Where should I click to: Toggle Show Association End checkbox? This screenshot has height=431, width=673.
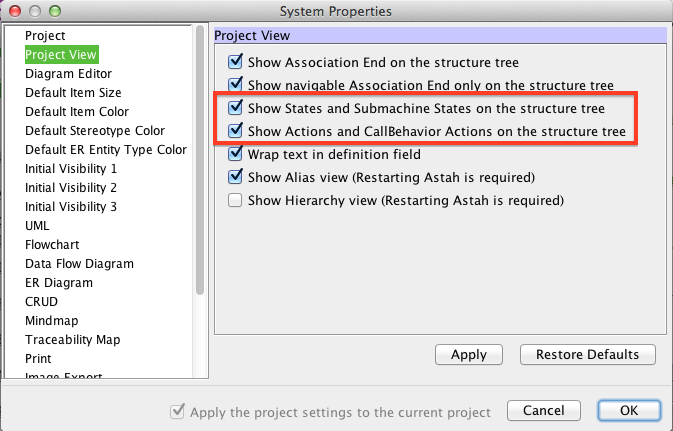point(236,61)
